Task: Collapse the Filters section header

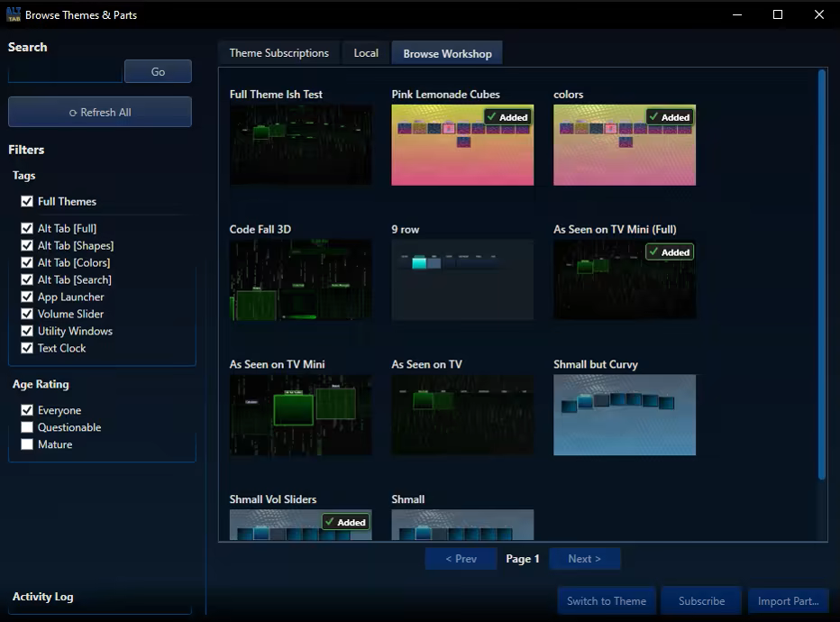Action: click(x=26, y=150)
